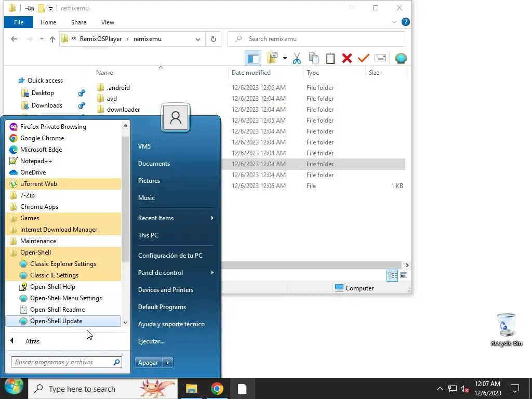Select Downloads in Quick access

(x=47, y=105)
